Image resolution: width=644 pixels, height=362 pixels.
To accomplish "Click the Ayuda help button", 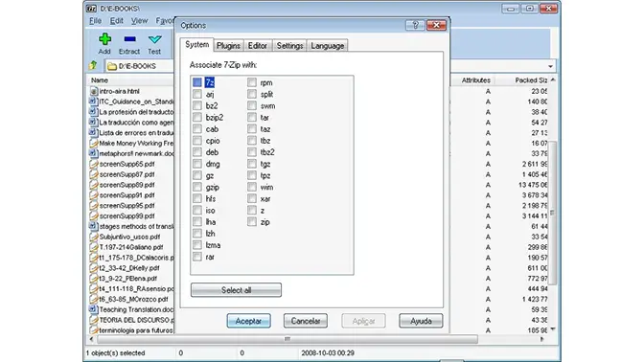I will [421, 321].
